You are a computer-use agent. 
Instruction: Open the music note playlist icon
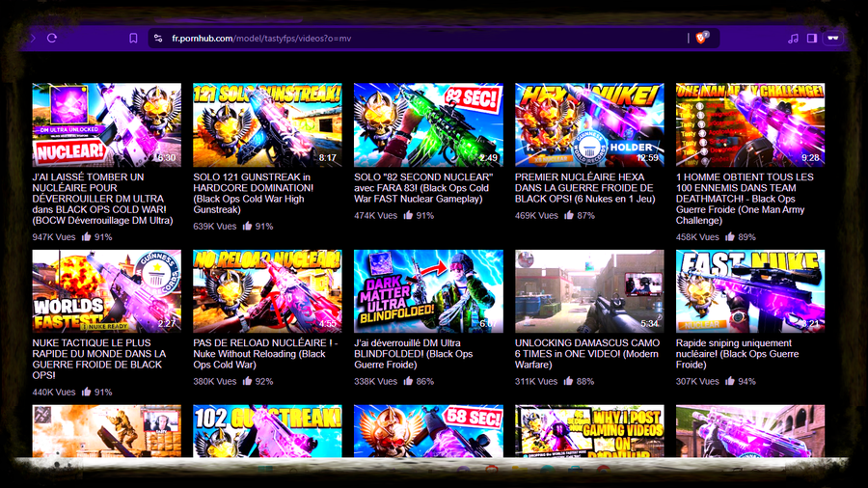coord(793,39)
